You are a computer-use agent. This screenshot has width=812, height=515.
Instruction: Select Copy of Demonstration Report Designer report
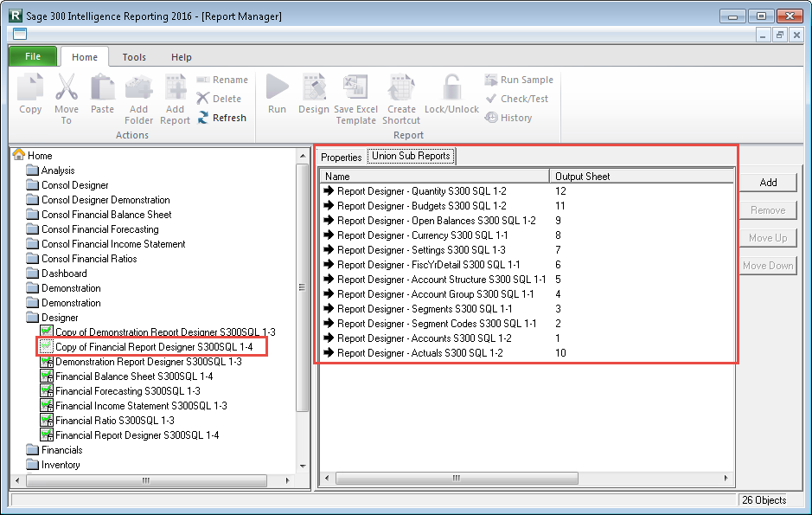click(x=158, y=332)
